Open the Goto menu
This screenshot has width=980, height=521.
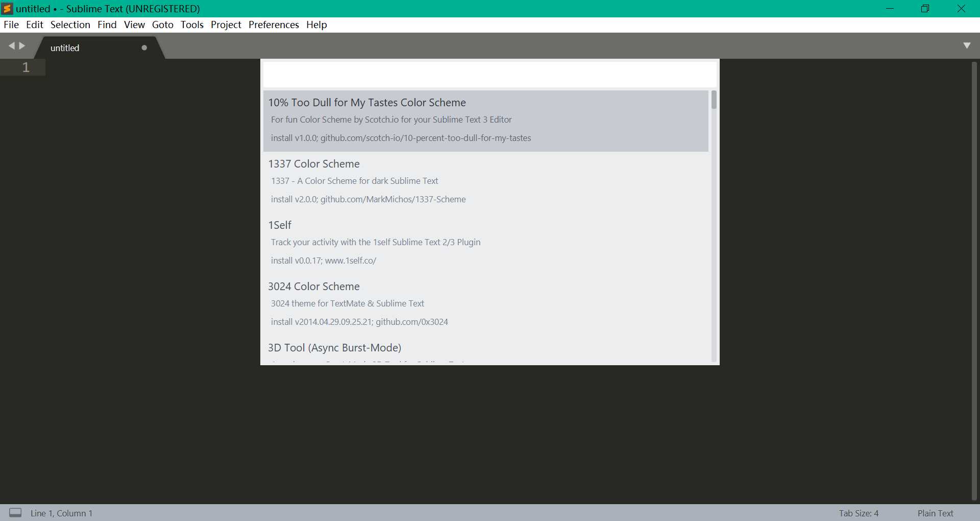coord(163,25)
